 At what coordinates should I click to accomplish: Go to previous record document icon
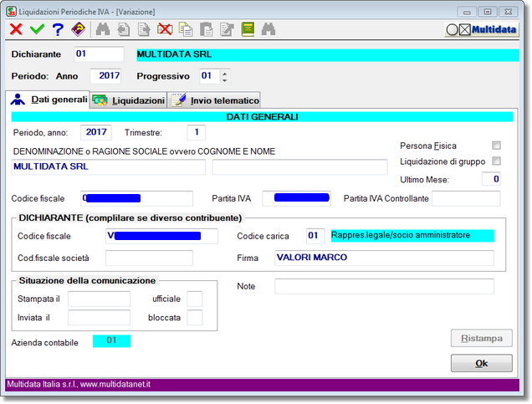click(124, 29)
